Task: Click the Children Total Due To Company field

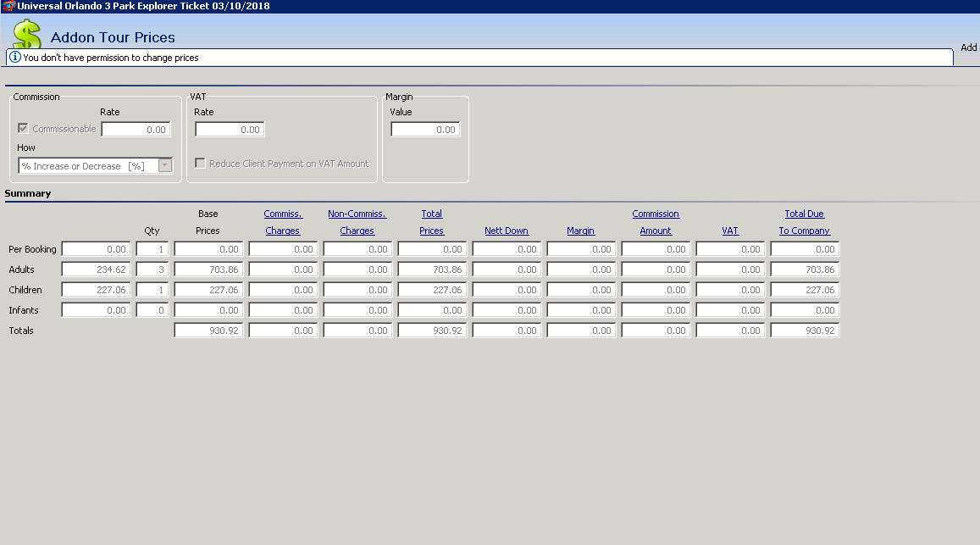Action: pos(805,290)
